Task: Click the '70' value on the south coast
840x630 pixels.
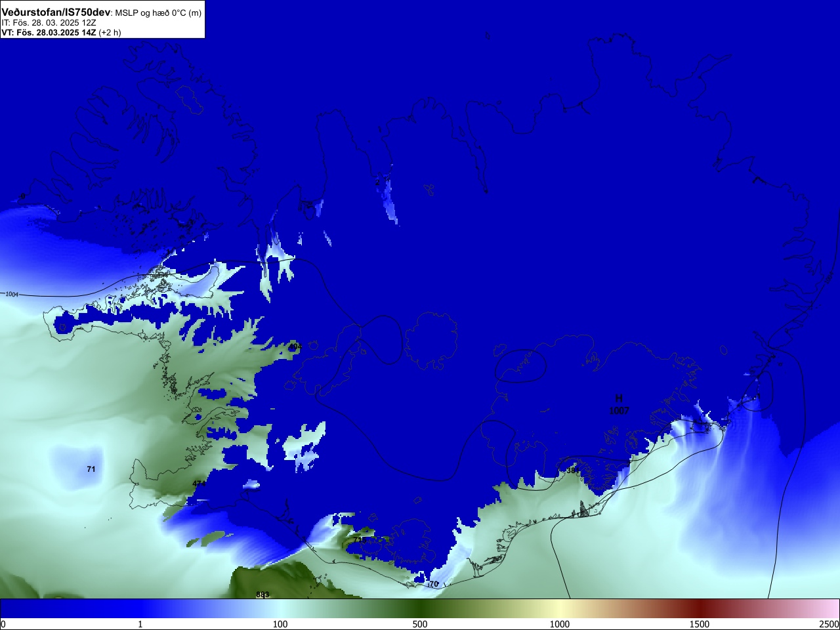Action: (x=433, y=584)
